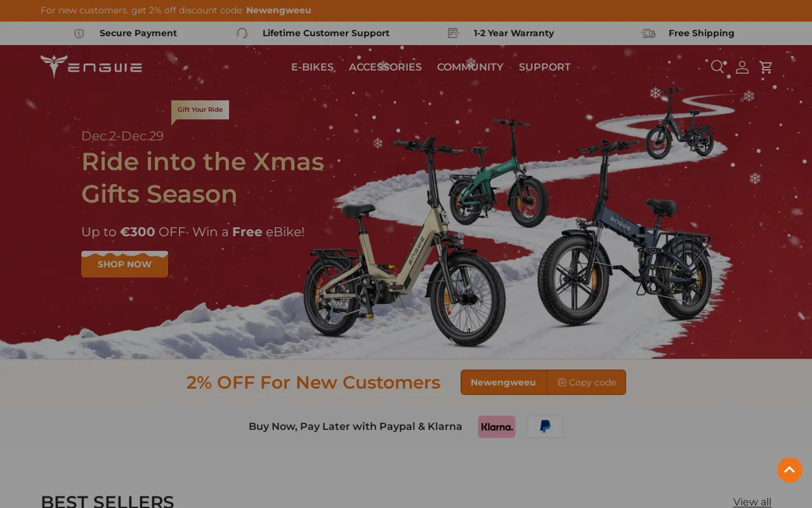Click the orange back-to-top arrow button
812x508 pixels.
click(790, 470)
